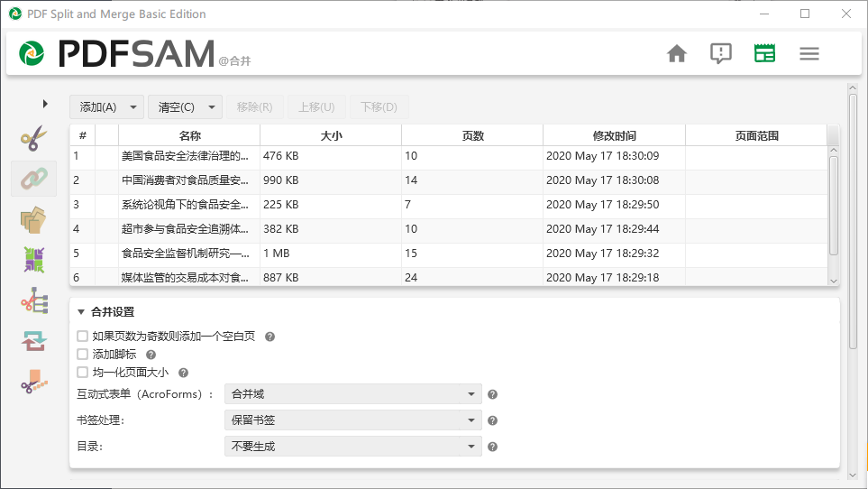Click the file table vertical scrollbar up arrow

tap(834, 151)
